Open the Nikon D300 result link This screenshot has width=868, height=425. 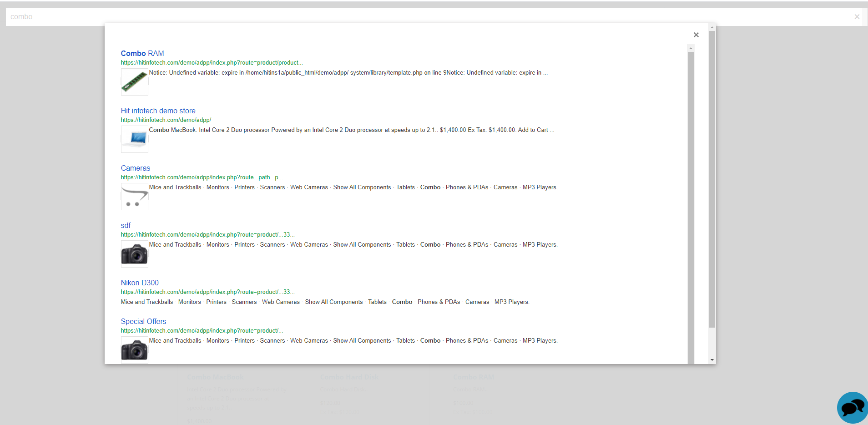click(140, 283)
